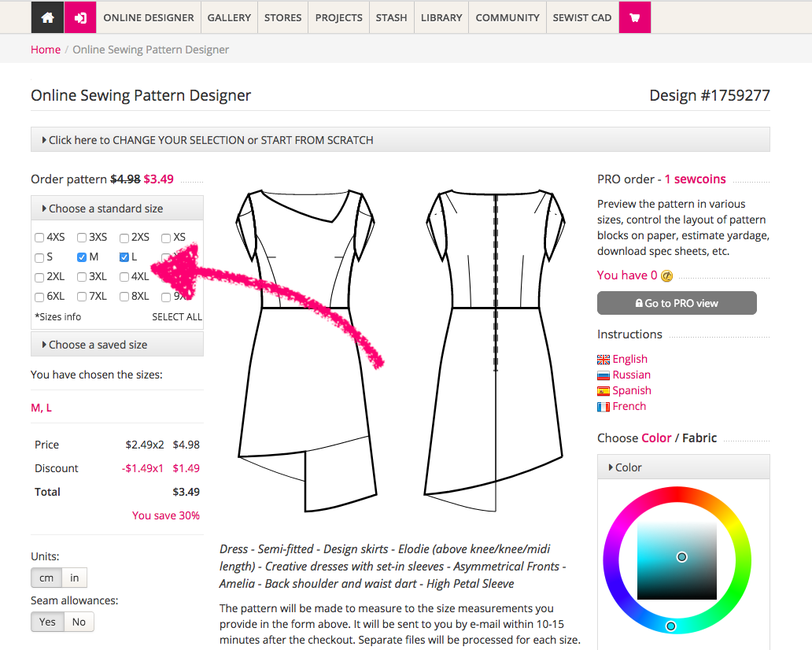
Task: Click the SELECT ALL sizes link
Action: pyautogui.click(x=176, y=317)
